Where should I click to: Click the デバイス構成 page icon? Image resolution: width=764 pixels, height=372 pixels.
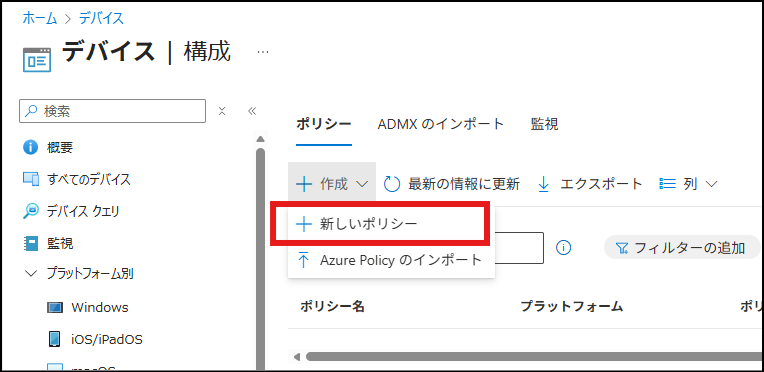click(37, 59)
